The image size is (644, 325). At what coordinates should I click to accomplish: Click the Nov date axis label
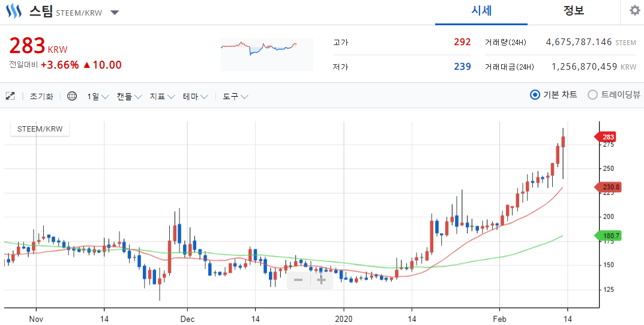[36, 318]
